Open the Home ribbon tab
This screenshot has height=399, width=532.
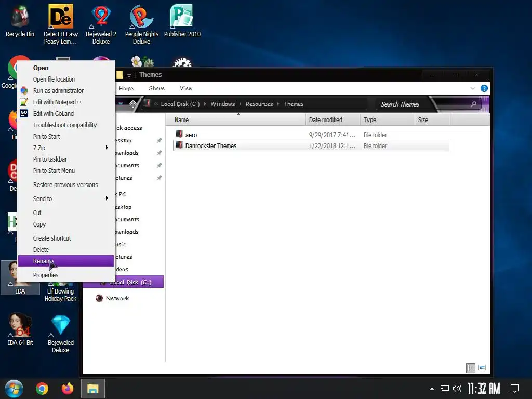[x=126, y=88]
